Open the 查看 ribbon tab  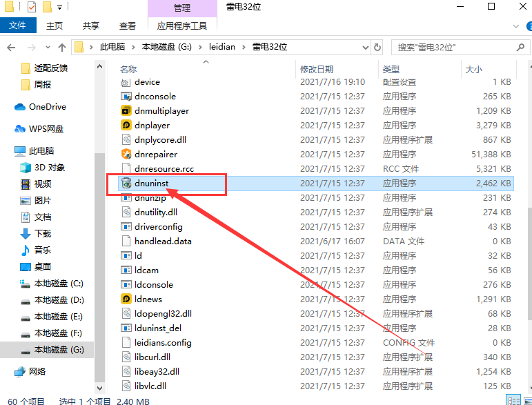click(128, 26)
